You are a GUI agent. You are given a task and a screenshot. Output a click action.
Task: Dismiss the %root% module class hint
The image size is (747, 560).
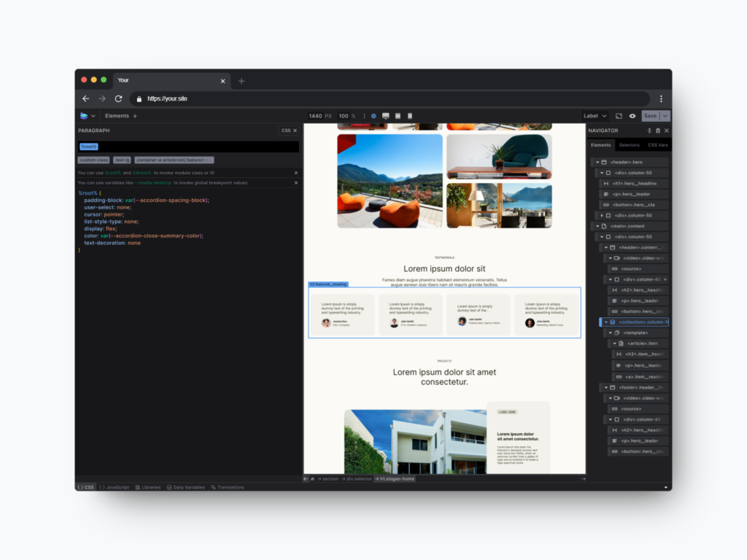[295, 173]
